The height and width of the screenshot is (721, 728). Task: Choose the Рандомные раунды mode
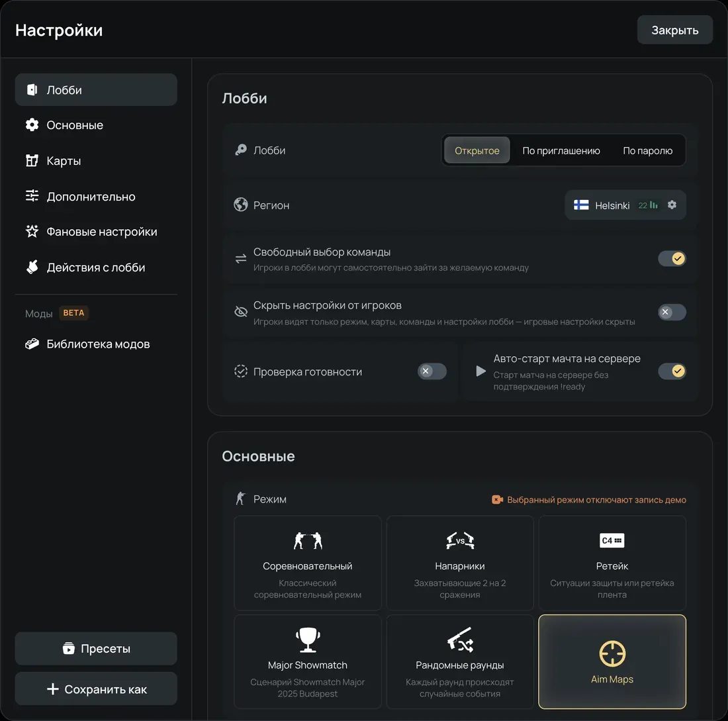coord(460,662)
